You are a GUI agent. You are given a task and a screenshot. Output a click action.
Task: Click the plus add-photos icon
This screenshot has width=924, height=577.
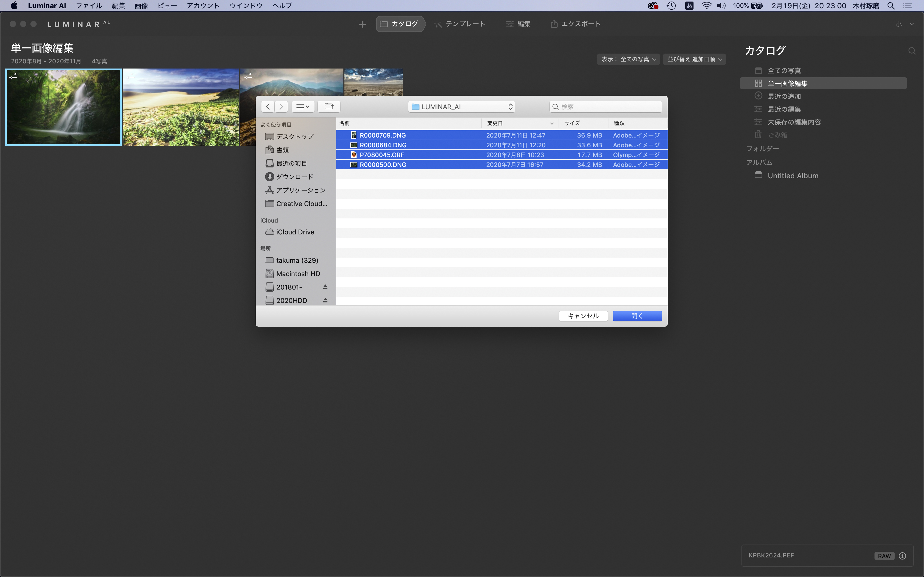click(x=362, y=24)
